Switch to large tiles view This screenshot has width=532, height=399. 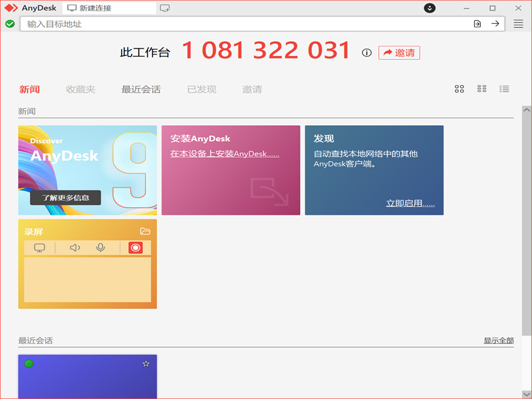(x=460, y=89)
